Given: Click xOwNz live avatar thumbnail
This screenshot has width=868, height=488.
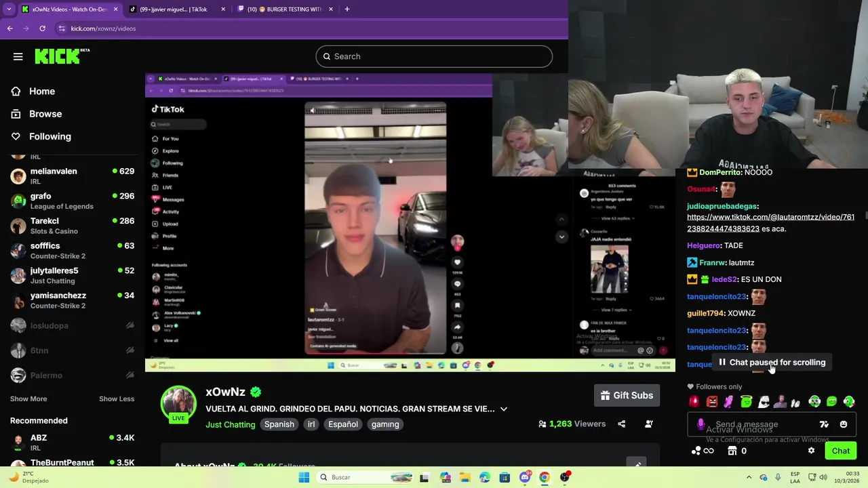Looking at the screenshot, I should pyautogui.click(x=178, y=404).
